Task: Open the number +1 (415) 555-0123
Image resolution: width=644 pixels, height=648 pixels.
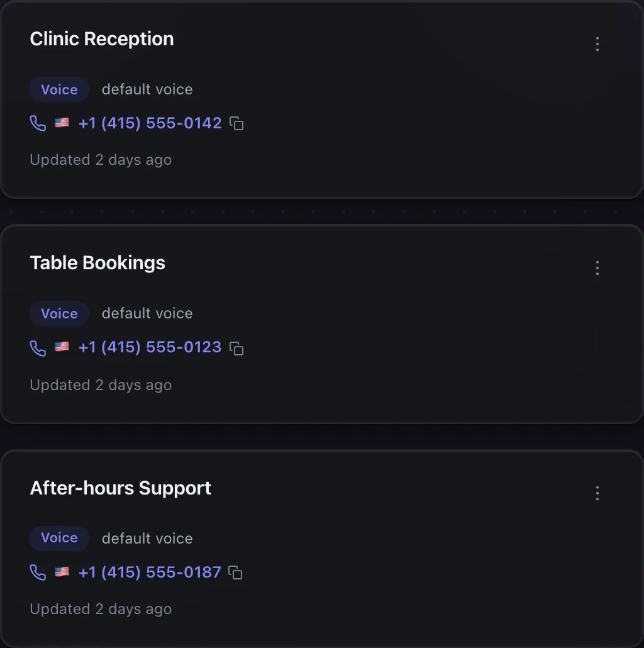Action: click(x=150, y=347)
